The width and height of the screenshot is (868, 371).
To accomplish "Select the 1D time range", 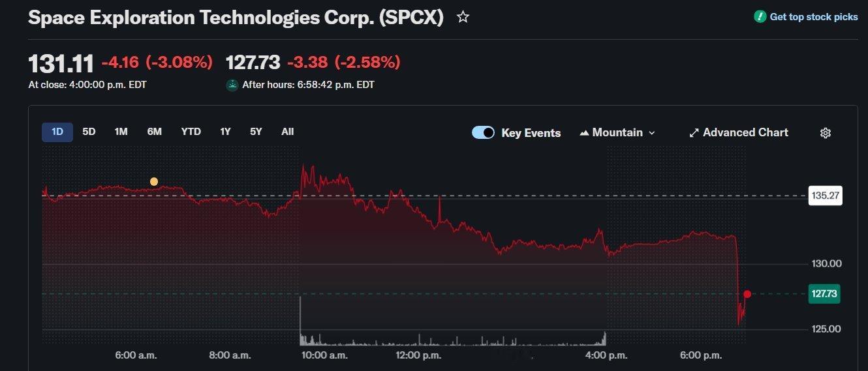I will pyautogui.click(x=57, y=132).
